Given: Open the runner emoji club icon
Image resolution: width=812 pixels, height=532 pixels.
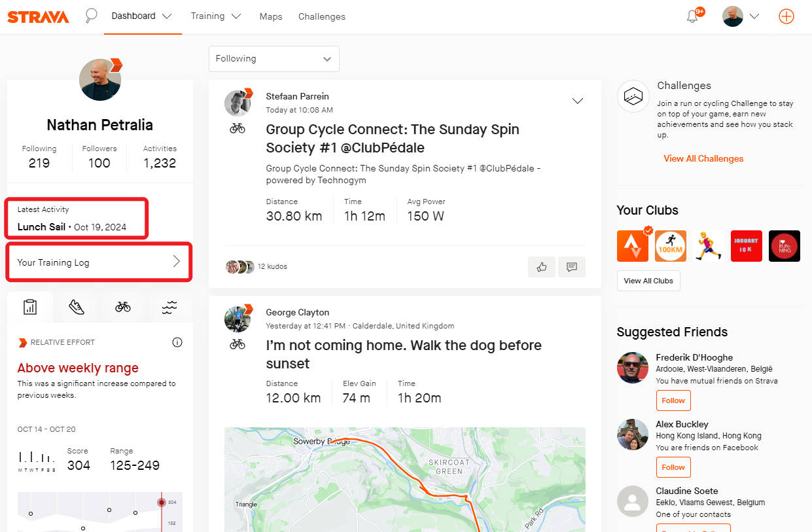Looking at the screenshot, I should pyautogui.click(x=709, y=246).
